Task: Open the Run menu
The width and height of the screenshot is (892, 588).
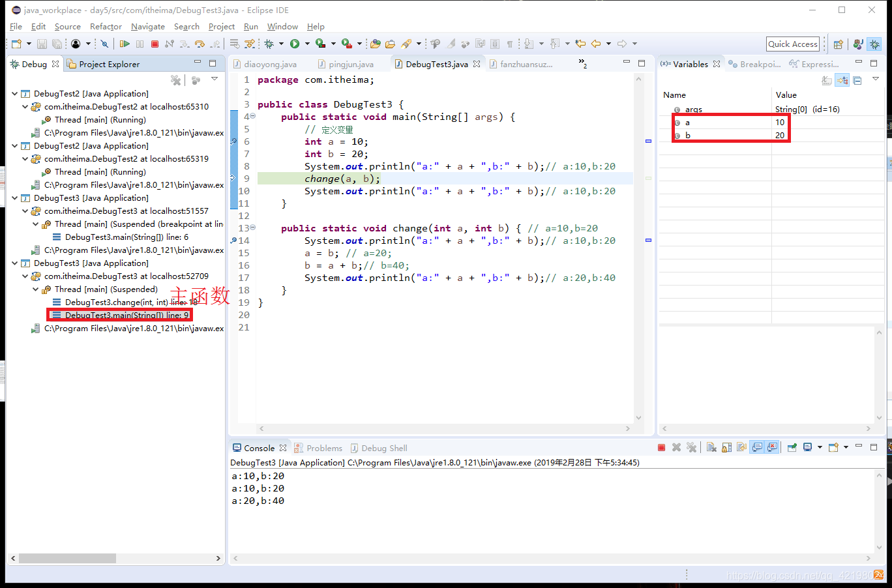Action: point(251,27)
